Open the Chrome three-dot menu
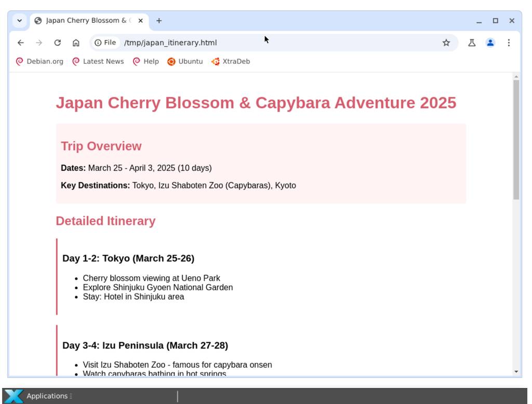 509,43
